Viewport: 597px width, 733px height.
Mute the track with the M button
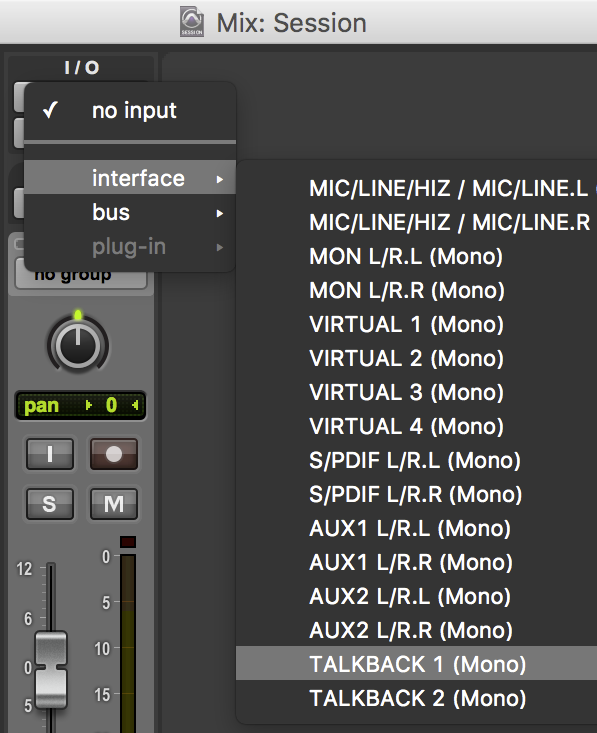coord(114,504)
